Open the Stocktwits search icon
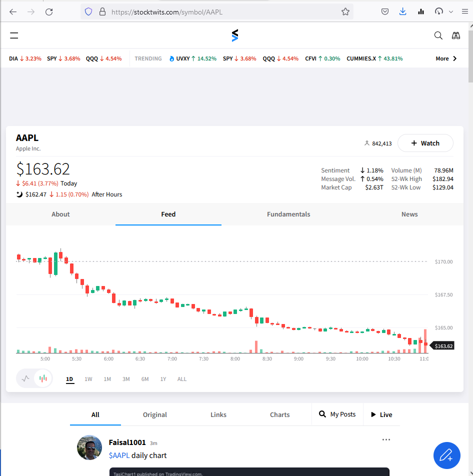 (438, 35)
